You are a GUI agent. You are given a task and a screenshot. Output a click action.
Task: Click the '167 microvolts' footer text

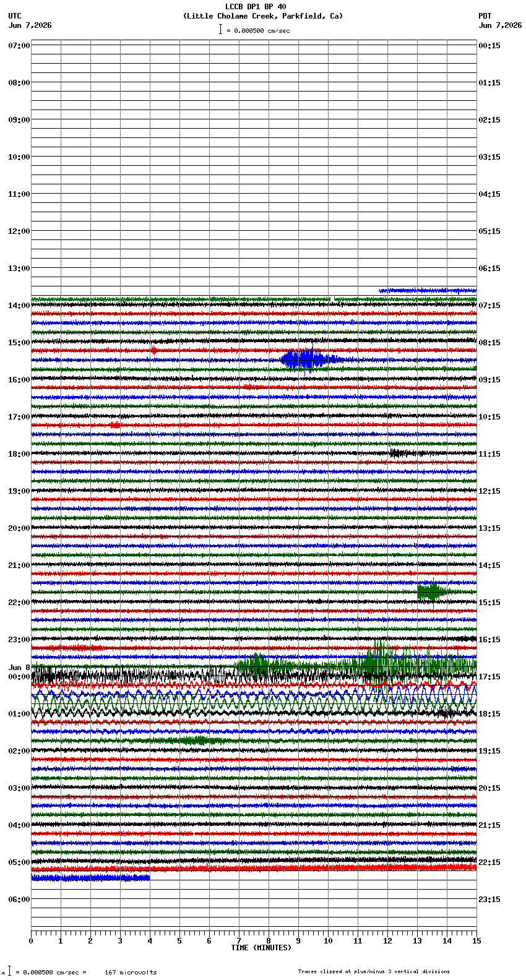point(131,972)
